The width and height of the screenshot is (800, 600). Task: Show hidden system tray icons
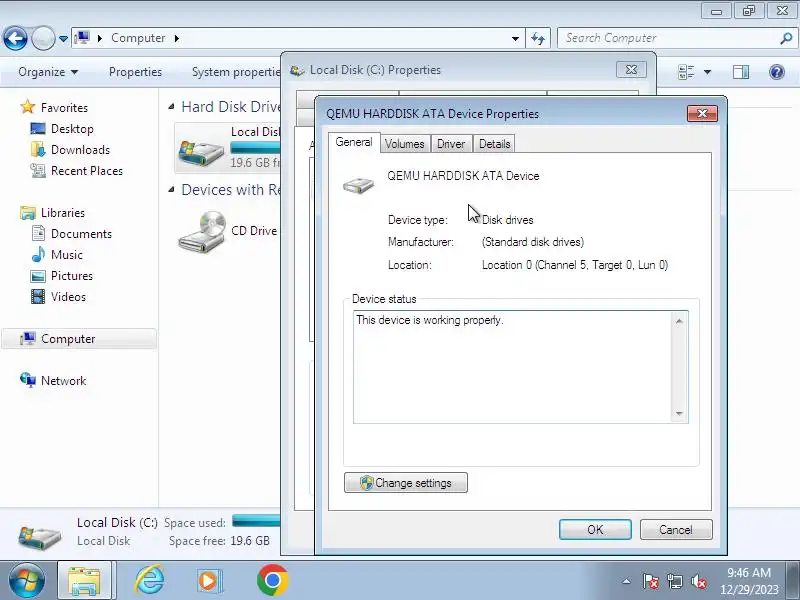pyautogui.click(x=626, y=581)
